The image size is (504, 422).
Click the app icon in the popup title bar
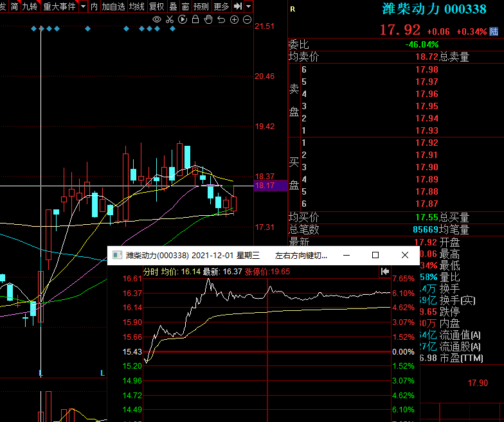[x=117, y=256]
